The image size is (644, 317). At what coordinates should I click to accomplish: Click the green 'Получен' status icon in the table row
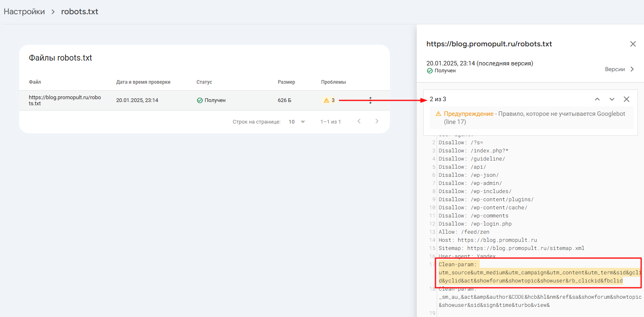click(200, 100)
